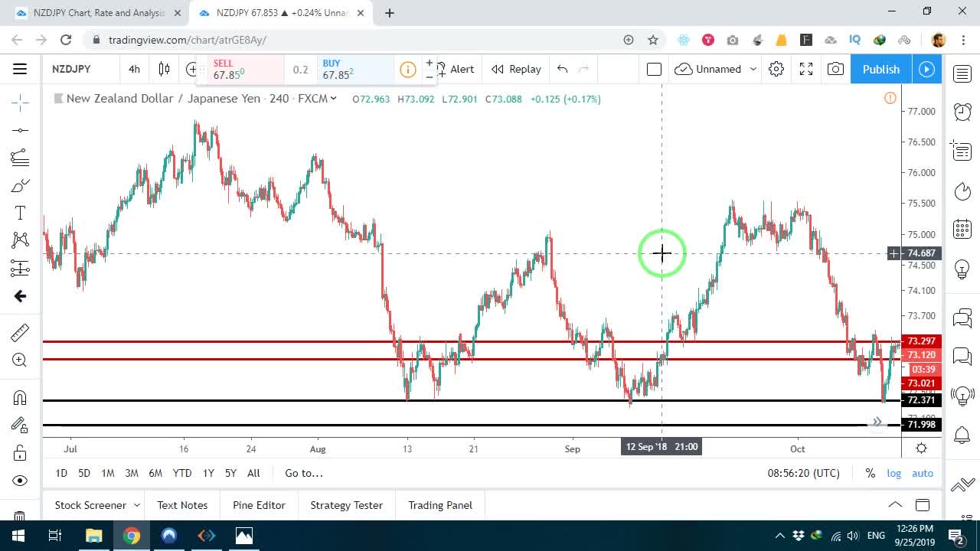
Task: Open the Trading Panel tab
Action: pos(440,505)
